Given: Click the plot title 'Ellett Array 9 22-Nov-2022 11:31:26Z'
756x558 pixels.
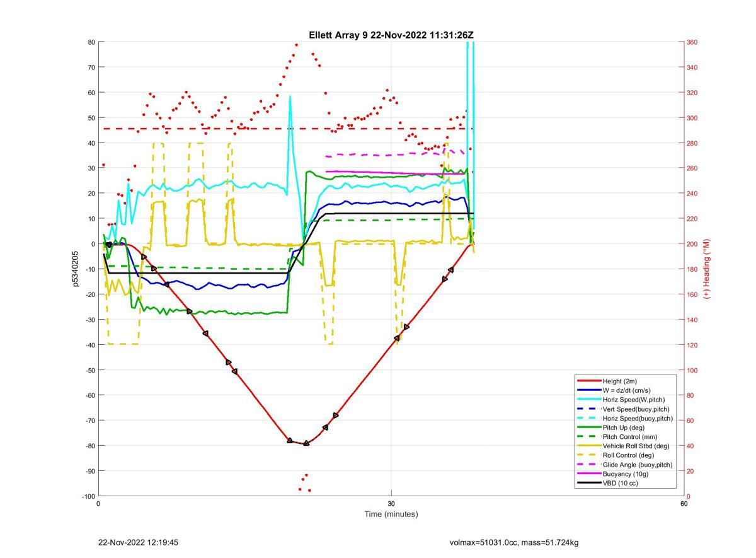Looking at the screenshot, I should pos(391,35).
